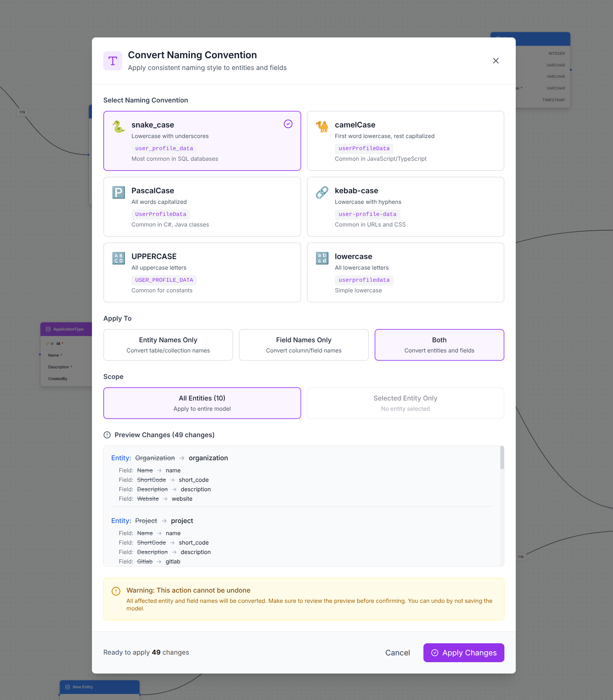Image resolution: width=613 pixels, height=700 pixels.
Task: Click the abcd icon for lowercase
Action: [322, 258]
